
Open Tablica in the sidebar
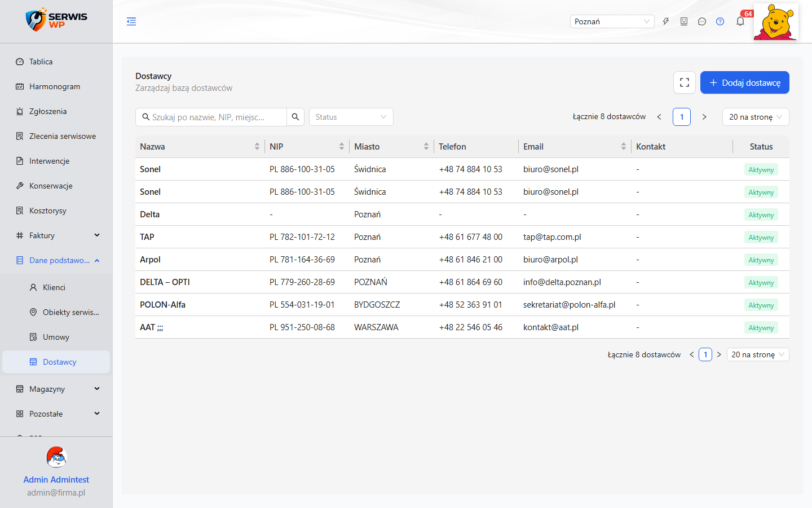(56, 62)
